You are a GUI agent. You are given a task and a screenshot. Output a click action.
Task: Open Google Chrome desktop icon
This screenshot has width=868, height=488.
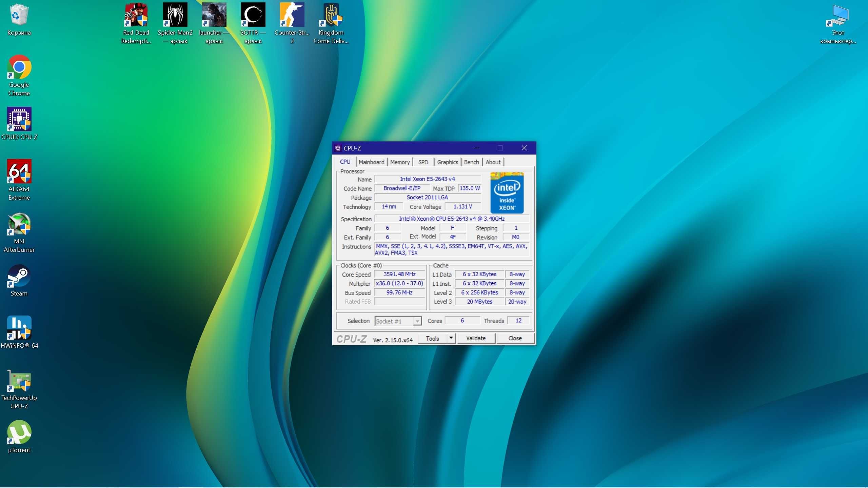[x=19, y=75]
